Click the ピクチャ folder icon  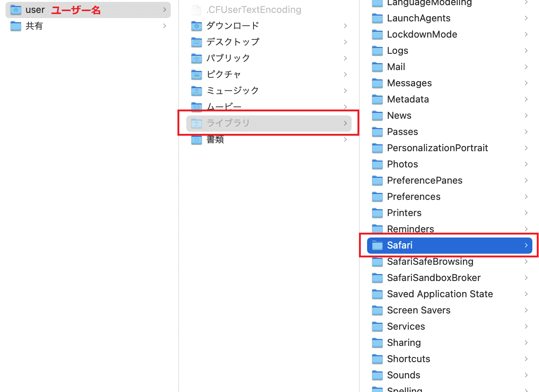197,74
